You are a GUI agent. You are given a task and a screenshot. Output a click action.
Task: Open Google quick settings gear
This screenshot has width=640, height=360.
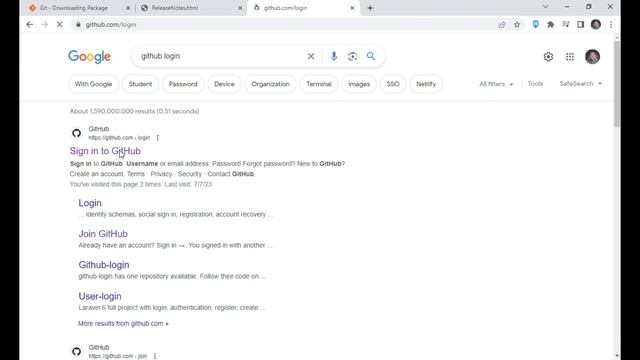click(x=548, y=57)
